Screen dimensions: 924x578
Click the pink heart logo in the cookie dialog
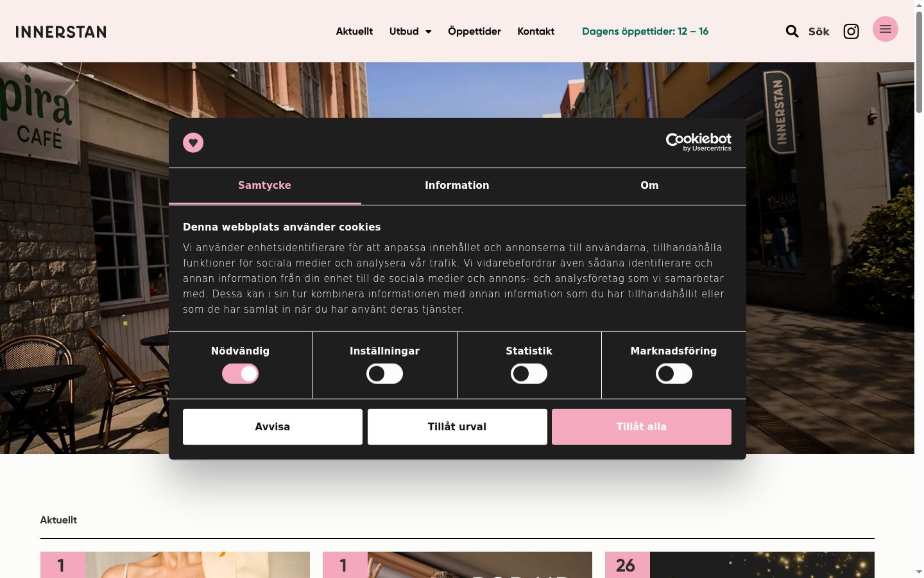pos(193,143)
